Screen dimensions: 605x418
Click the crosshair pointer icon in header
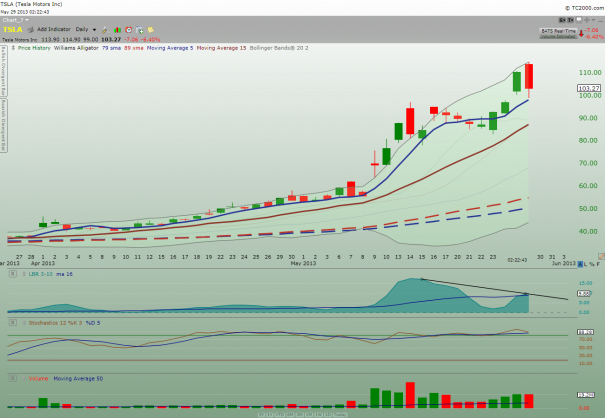[587, 20]
